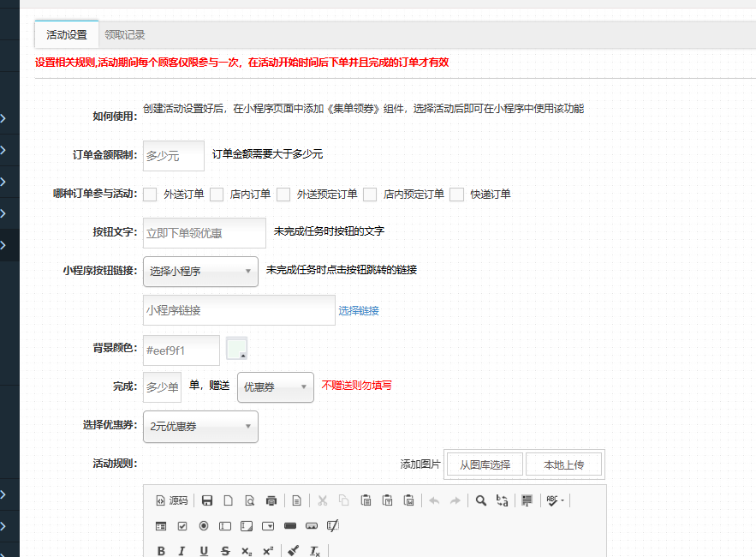Open Find with the magnifier icon
This screenshot has height=557, width=756.
coord(480,500)
